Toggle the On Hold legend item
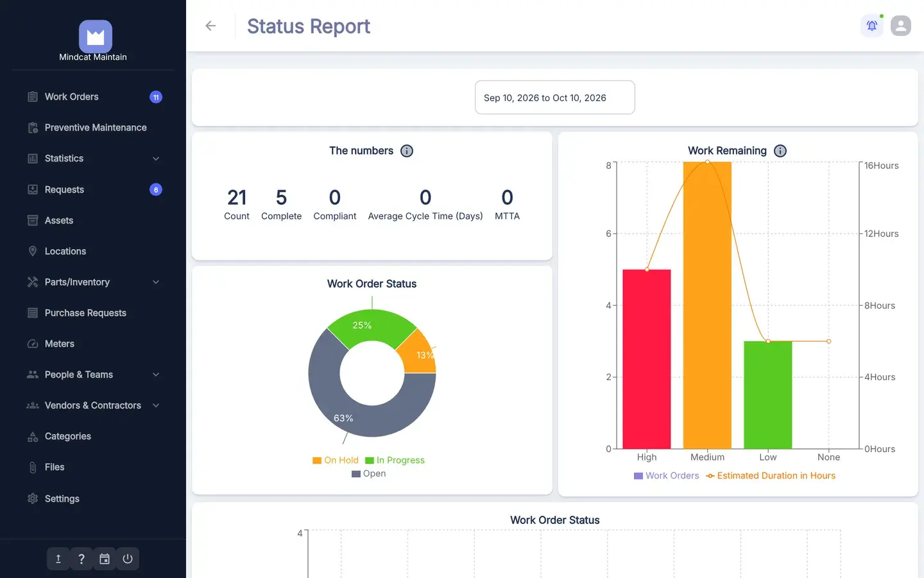The height and width of the screenshot is (578, 924). pos(336,460)
